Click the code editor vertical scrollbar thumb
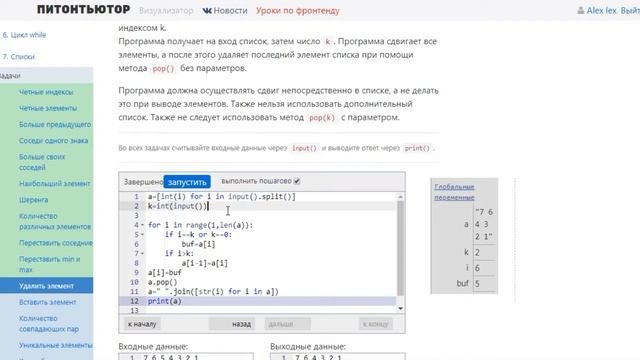 pyautogui.click(x=400, y=248)
